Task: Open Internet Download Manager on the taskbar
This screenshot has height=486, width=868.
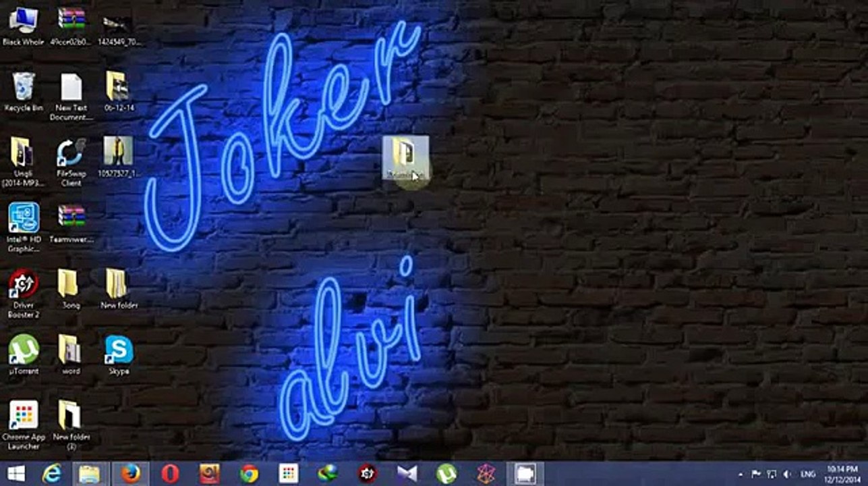Action: [328, 474]
